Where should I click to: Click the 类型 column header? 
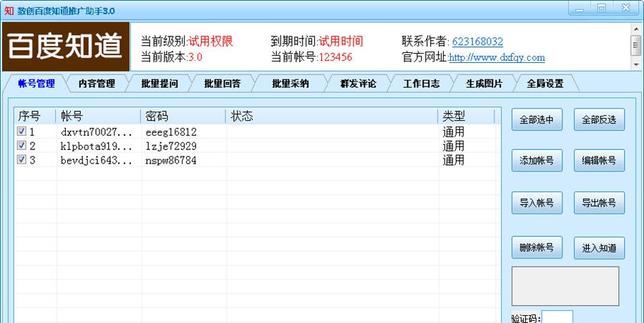pos(467,116)
